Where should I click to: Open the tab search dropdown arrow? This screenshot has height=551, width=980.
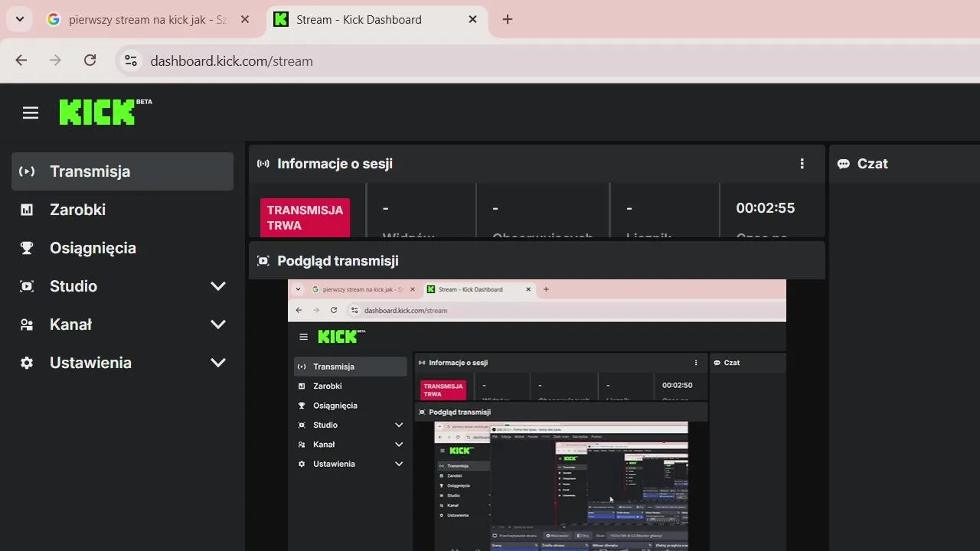coord(19,19)
